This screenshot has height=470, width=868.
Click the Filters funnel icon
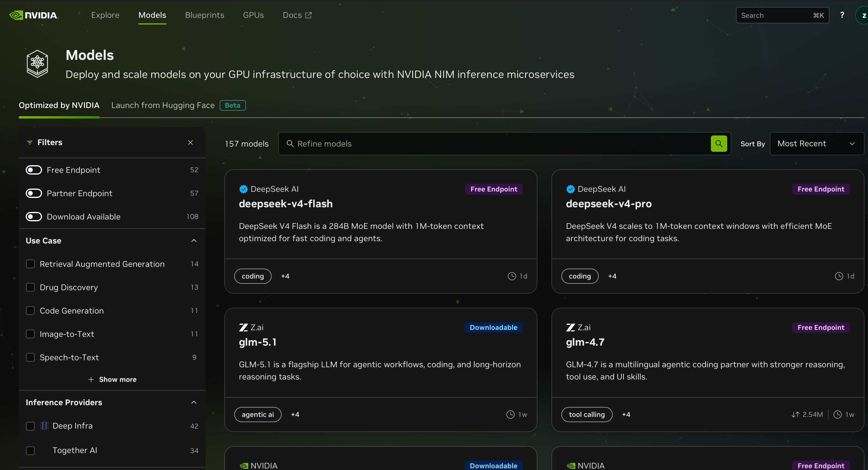tap(30, 142)
